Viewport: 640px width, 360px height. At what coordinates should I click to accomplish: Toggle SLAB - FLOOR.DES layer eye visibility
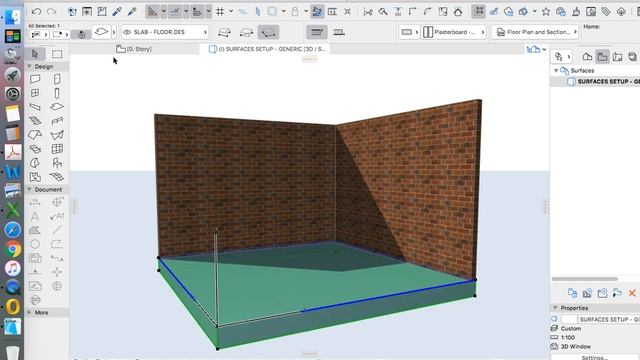127,32
